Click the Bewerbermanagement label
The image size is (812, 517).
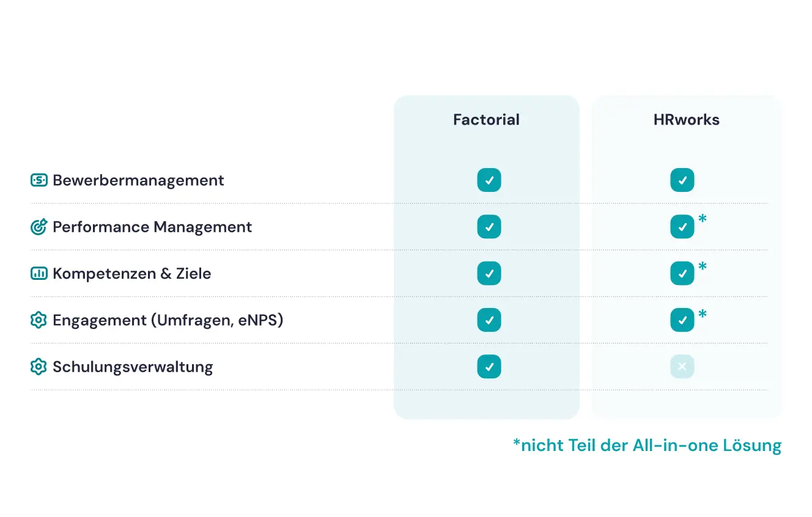(x=138, y=180)
